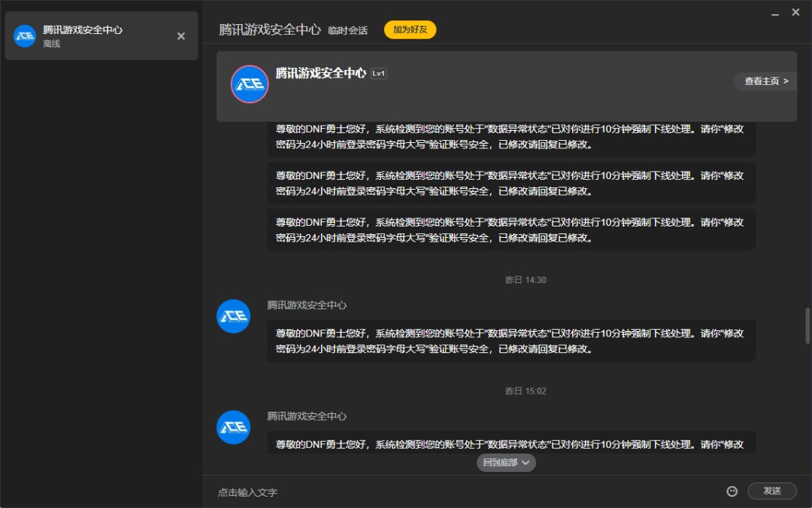Image resolution: width=812 pixels, height=508 pixels.
Task: Click the chat scrollbar thumb
Action: (807, 326)
